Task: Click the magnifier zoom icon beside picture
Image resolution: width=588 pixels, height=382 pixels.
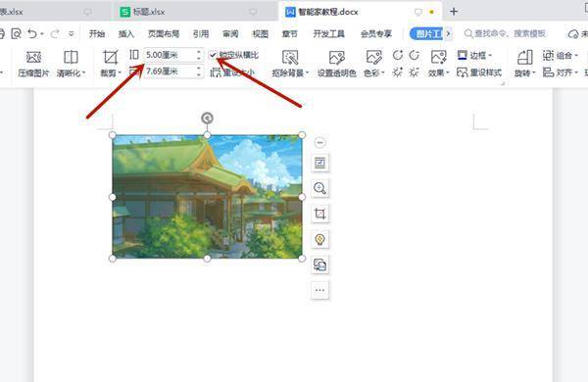Action: 319,188
